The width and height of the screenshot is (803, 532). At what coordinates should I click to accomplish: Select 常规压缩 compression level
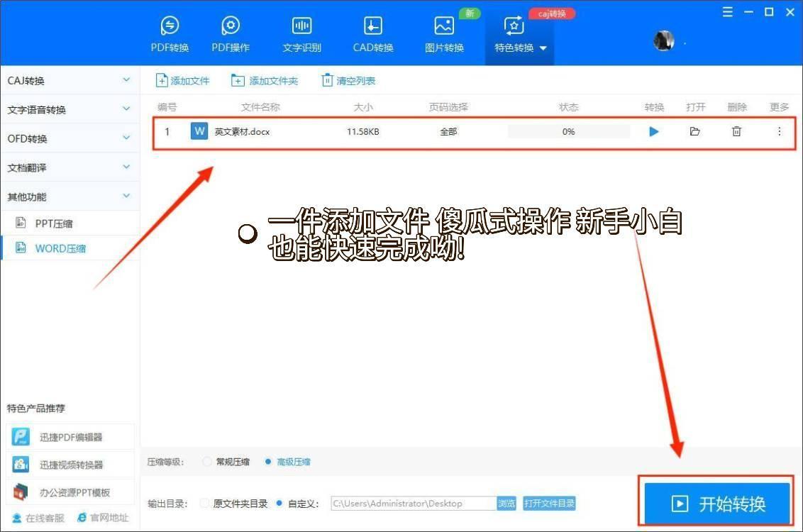(x=207, y=462)
